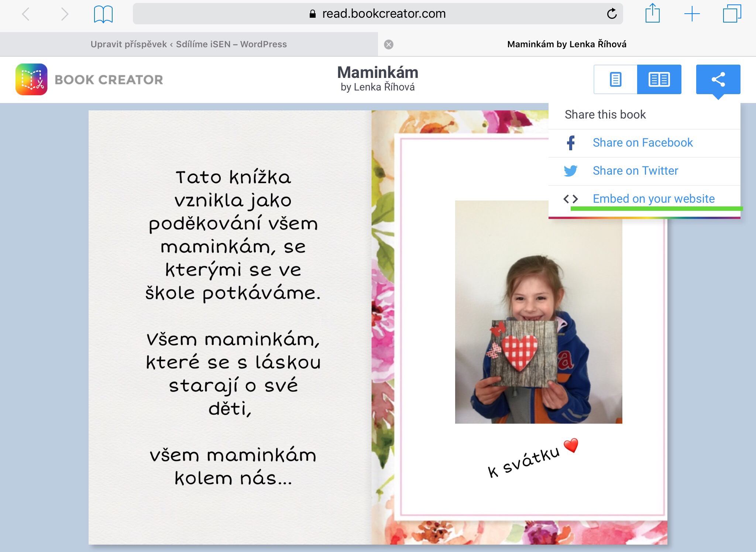
Task: Click the red heart emoji next to caption
Action: [x=571, y=445]
